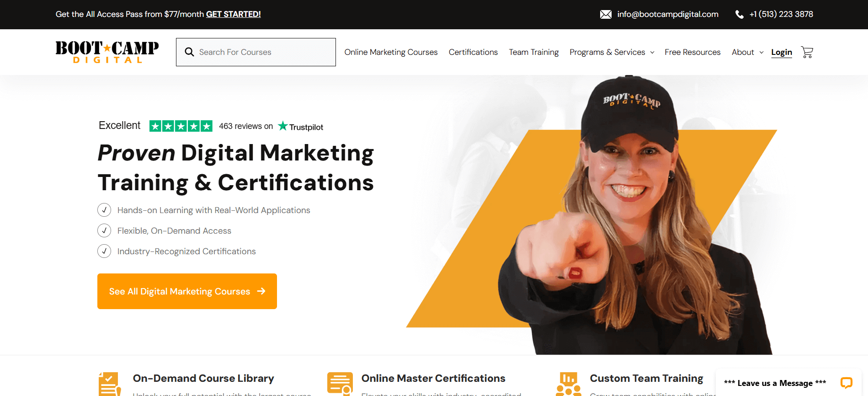Click the email envelope icon
Screen dimensions: 868x396
606,15
